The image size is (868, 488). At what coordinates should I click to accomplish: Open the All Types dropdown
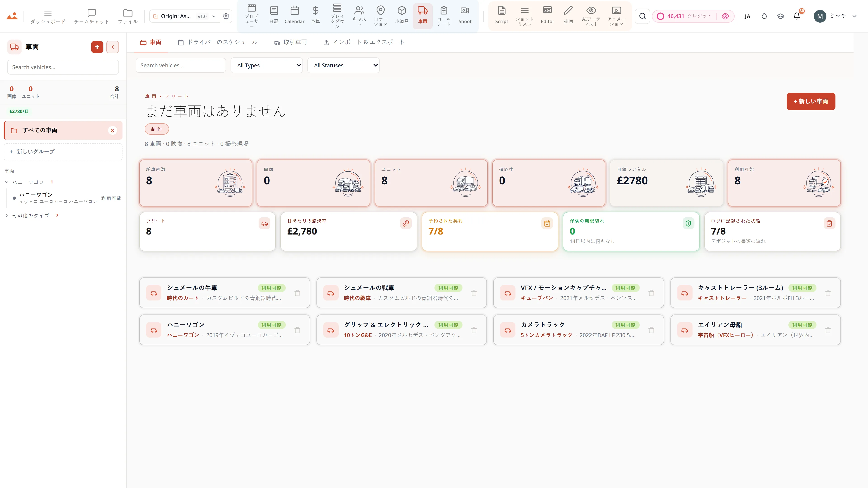pos(267,65)
